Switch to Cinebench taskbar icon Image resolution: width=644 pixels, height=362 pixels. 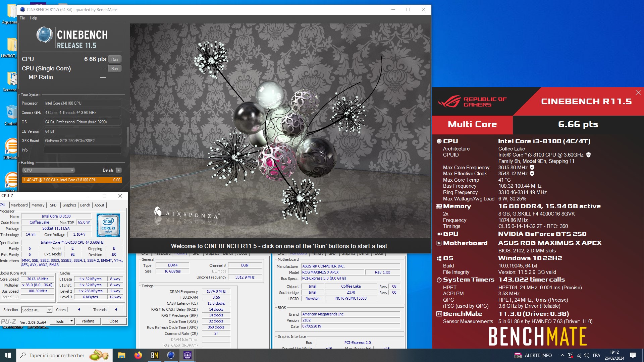pyautogui.click(x=171, y=355)
